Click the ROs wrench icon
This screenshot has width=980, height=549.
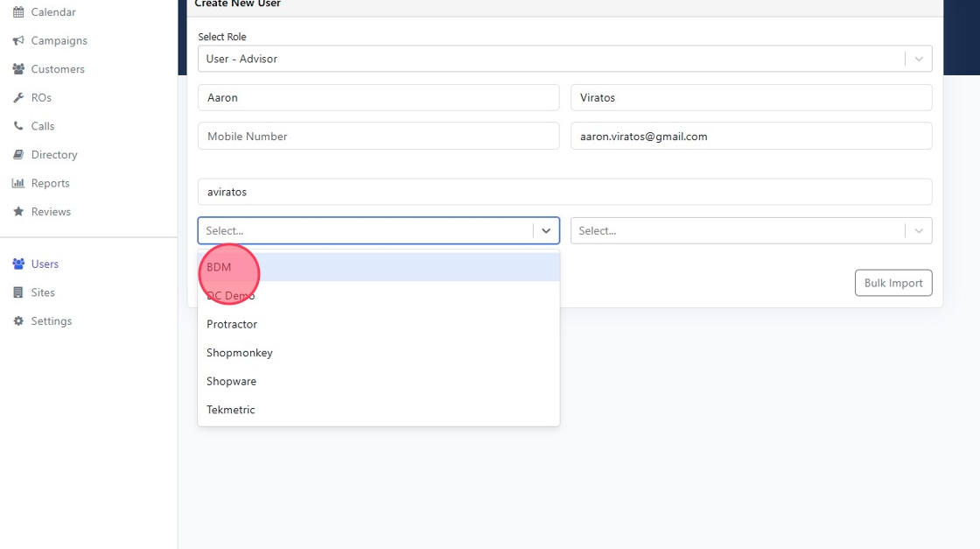coord(18,97)
